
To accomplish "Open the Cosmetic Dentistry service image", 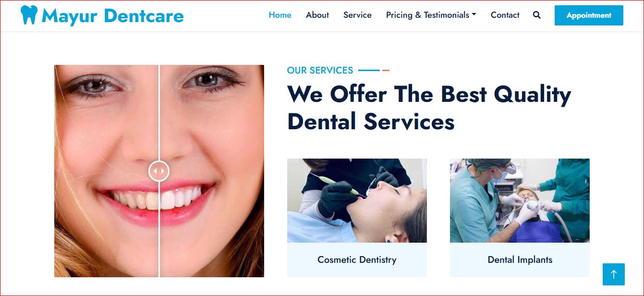I will point(357,200).
